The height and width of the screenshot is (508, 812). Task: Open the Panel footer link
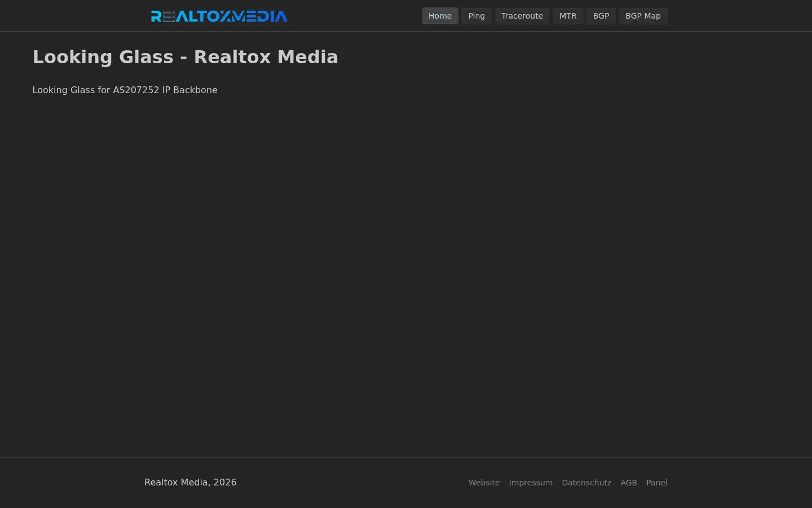[657, 483]
